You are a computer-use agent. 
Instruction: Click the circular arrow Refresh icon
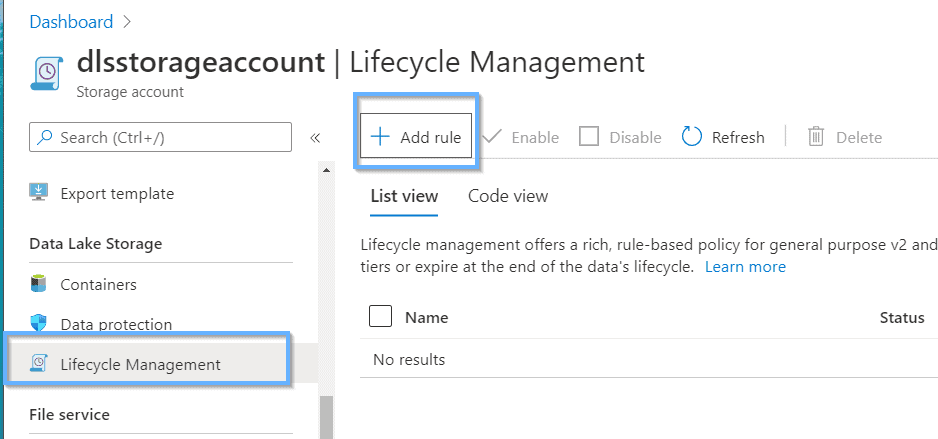692,137
